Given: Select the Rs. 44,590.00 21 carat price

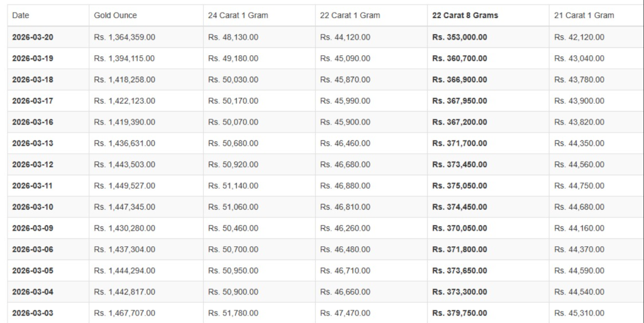Looking at the screenshot, I should 579,271.
